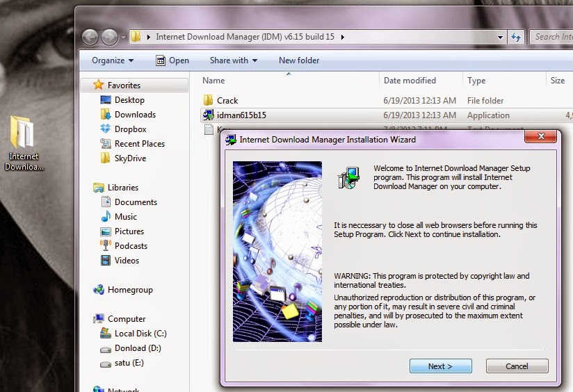This screenshot has height=392, width=573.
Task: Create a New folder
Action: pos(299,60)
